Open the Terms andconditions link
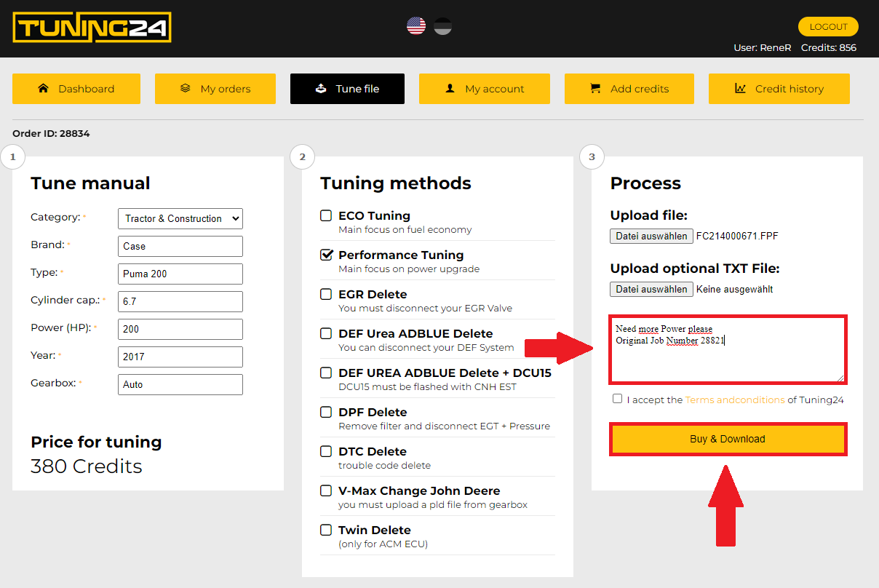The height and width of the screenshot is (588, 879). pos(735,400)
